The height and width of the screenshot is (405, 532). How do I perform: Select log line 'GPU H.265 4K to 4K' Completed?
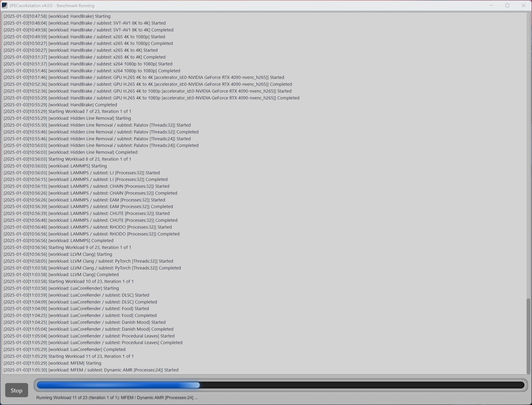point(148,84)
